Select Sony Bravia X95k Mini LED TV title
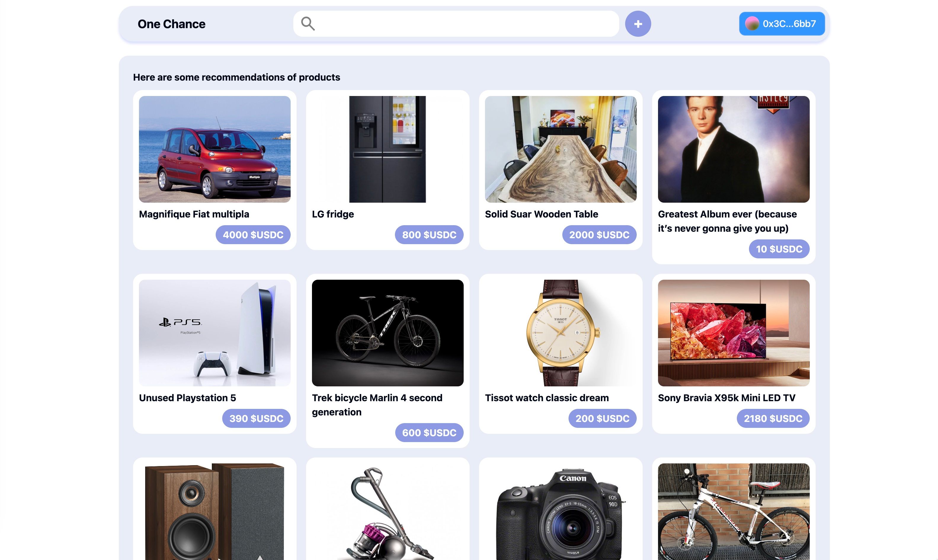 pyautogui.click(x=726, y=398)
